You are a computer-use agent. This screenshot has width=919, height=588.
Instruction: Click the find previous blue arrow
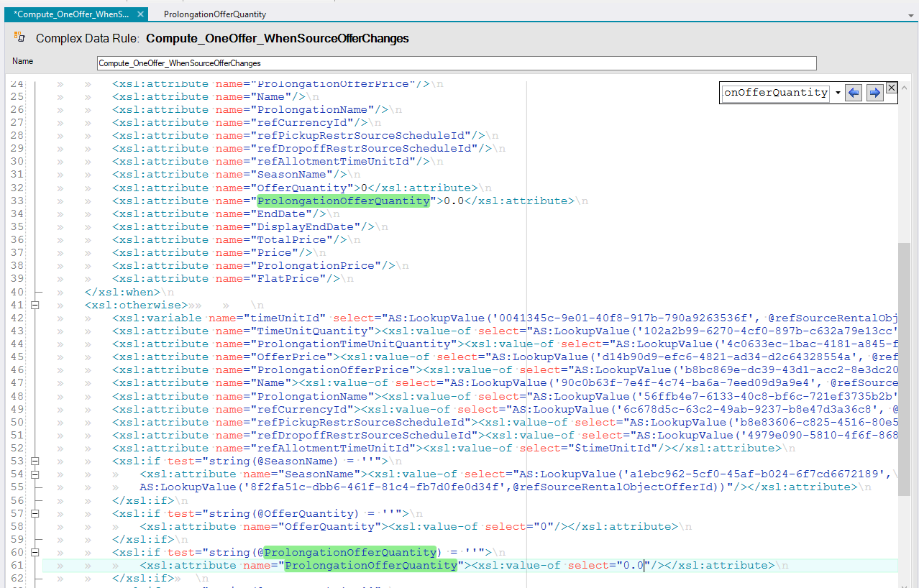854,93
